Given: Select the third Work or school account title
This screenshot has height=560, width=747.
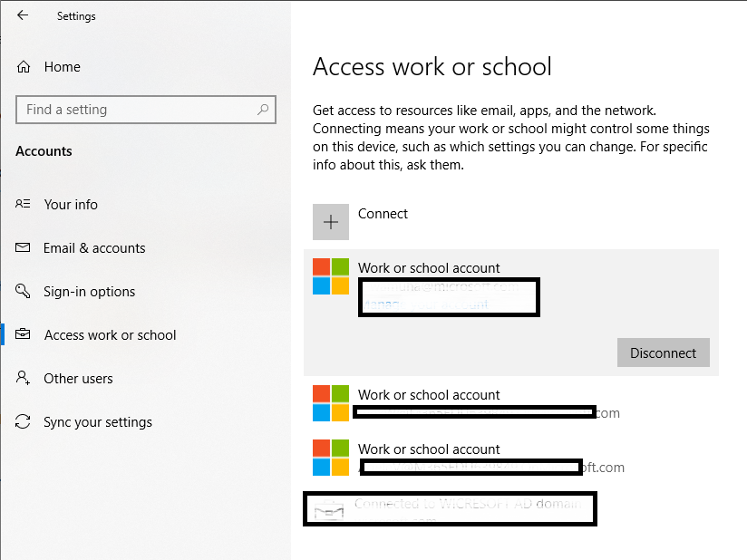Looking at the screenshot, I should (429, 449).
